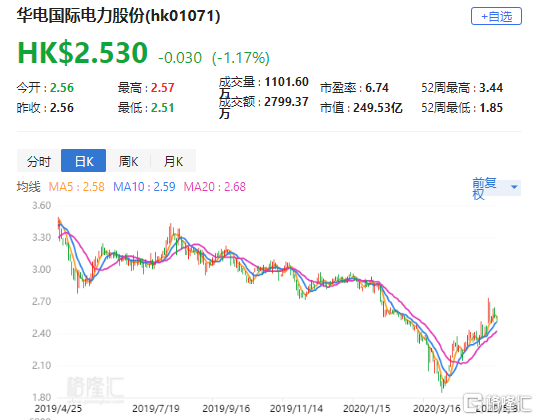Click the 2.10 y-axis label
Screen dimensions: 538x420
[x=42, y=365]
